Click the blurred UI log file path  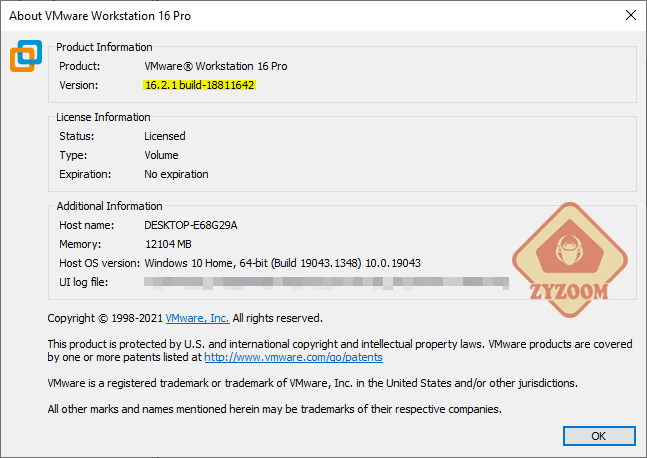click(326, 282)
